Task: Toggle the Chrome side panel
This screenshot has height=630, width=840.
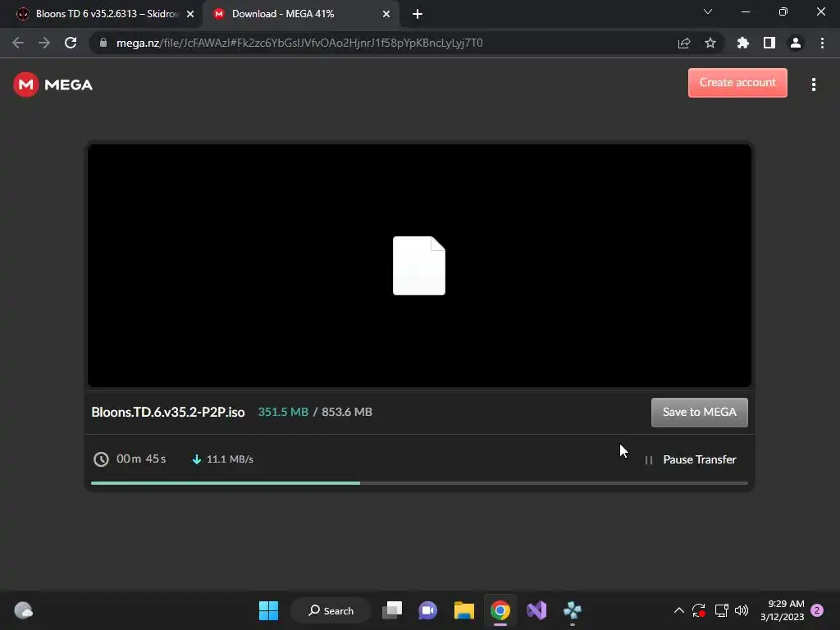Action: tap(769, 43)
